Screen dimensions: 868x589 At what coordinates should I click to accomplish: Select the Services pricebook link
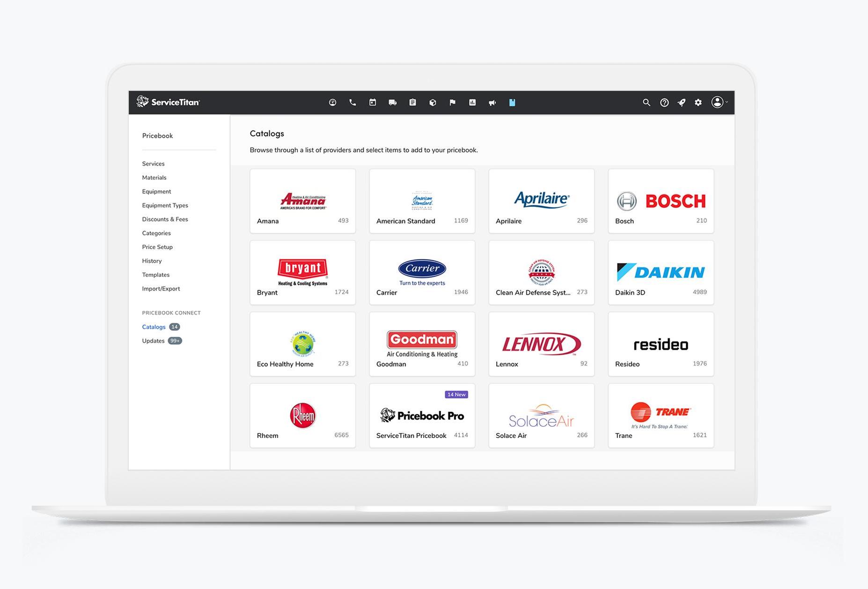153,163
